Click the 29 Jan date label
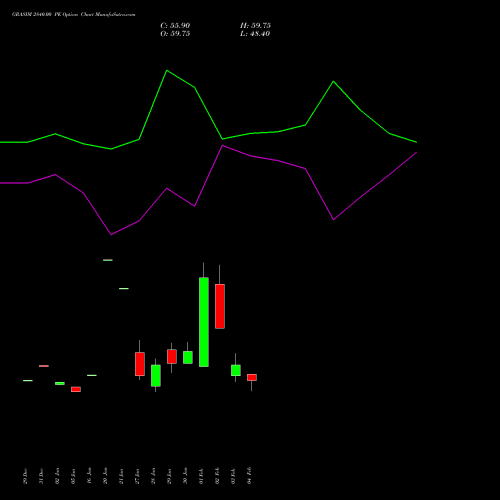Viewport: 500px width, 500px height. 170,476
